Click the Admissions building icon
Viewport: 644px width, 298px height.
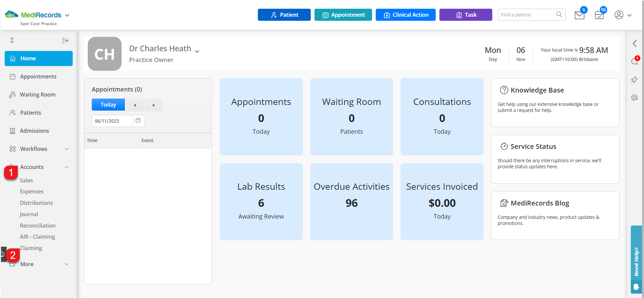pos(13,131)
